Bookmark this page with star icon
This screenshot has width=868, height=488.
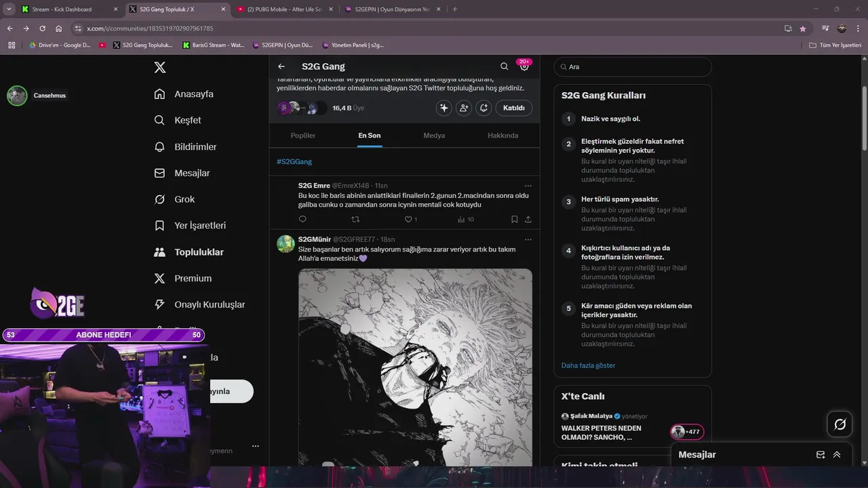[803, 28]
